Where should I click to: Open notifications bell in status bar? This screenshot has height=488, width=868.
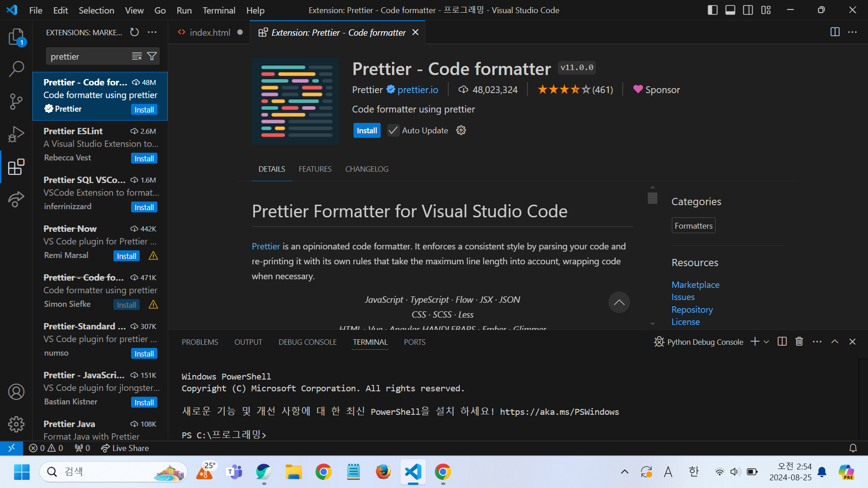pyautogui.click(x=853, y=448)
